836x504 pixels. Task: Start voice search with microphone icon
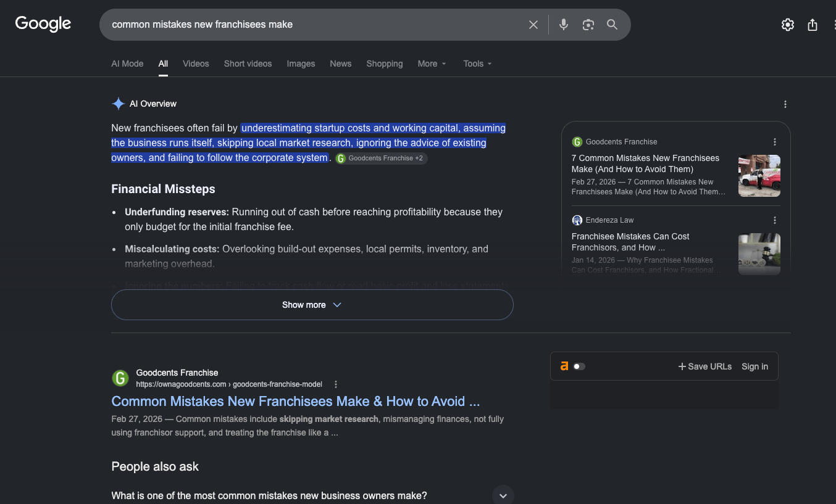563,25
